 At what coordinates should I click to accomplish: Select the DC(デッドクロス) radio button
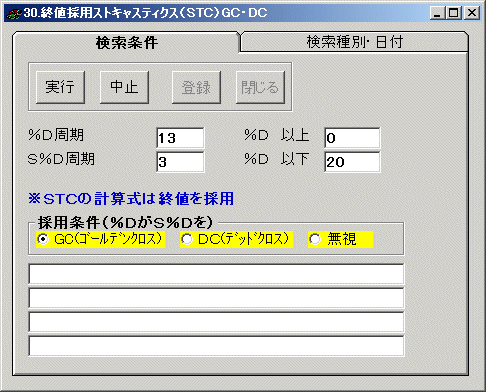pyautogui.click(x=236, y=239)
